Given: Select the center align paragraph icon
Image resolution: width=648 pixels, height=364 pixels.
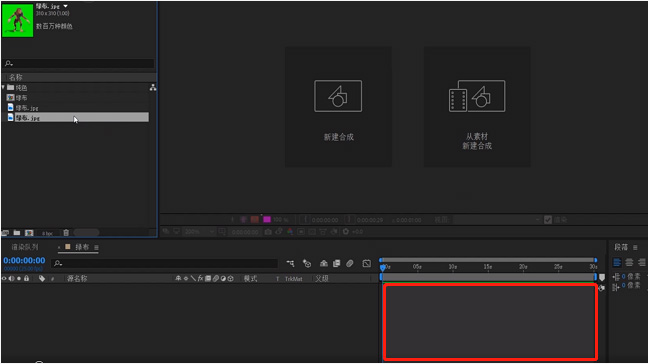Looking at the screenshot, I should [629, 262].
